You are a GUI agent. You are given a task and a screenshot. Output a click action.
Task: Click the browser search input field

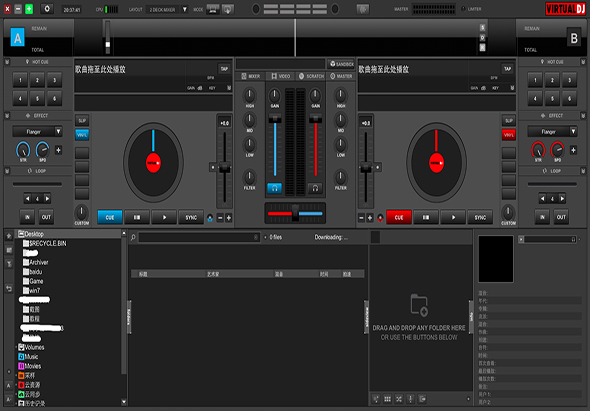[x=199, y=237]
